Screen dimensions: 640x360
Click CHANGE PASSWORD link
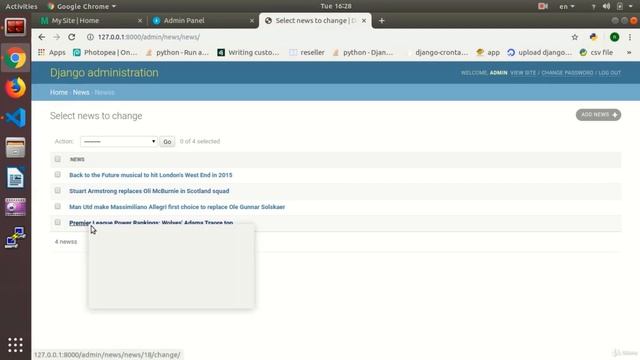tap(567, 73)
